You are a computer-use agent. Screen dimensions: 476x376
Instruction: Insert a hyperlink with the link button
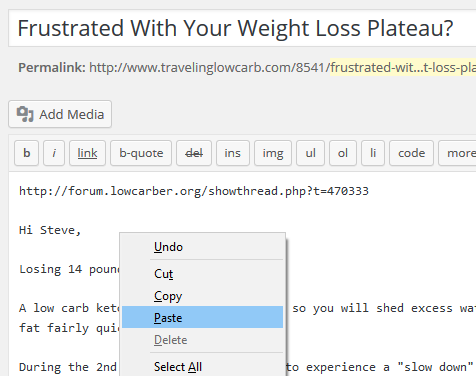pos(87,153)
